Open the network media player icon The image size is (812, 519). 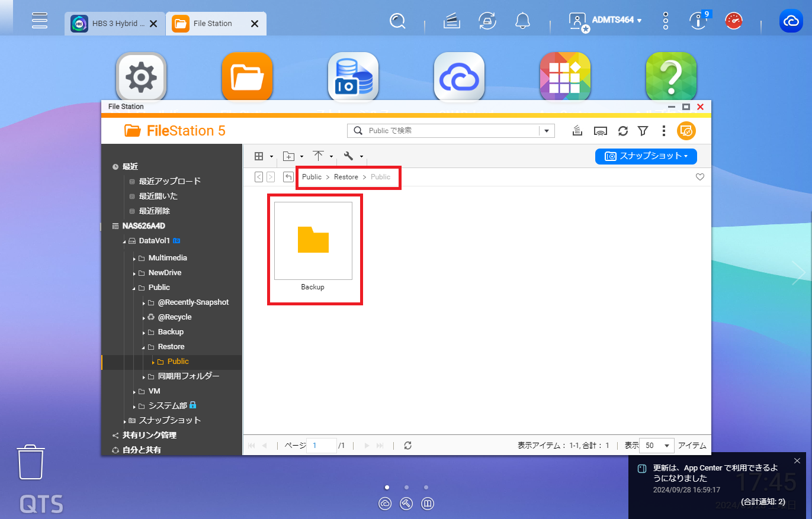point(601,131)
